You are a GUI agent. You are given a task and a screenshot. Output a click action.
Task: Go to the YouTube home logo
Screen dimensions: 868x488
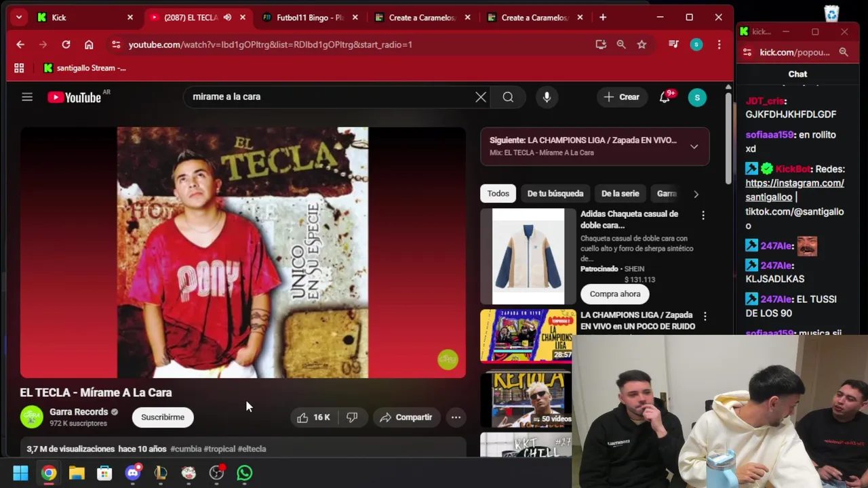tap(75, 97)
